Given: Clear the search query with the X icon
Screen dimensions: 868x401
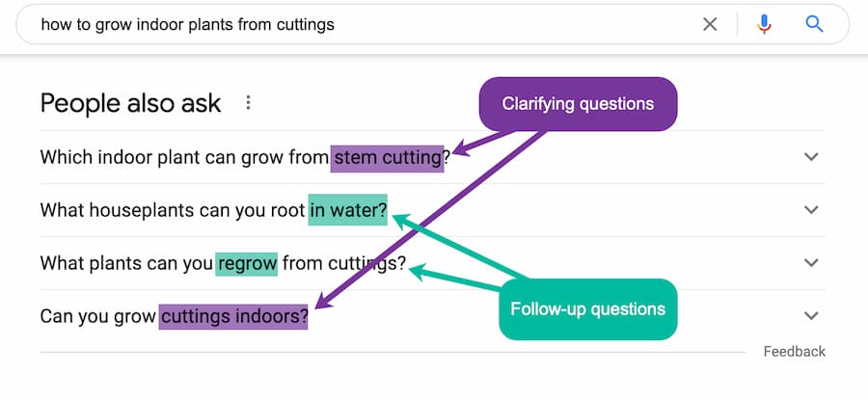Looking at the screenshot, I should 710,25.
